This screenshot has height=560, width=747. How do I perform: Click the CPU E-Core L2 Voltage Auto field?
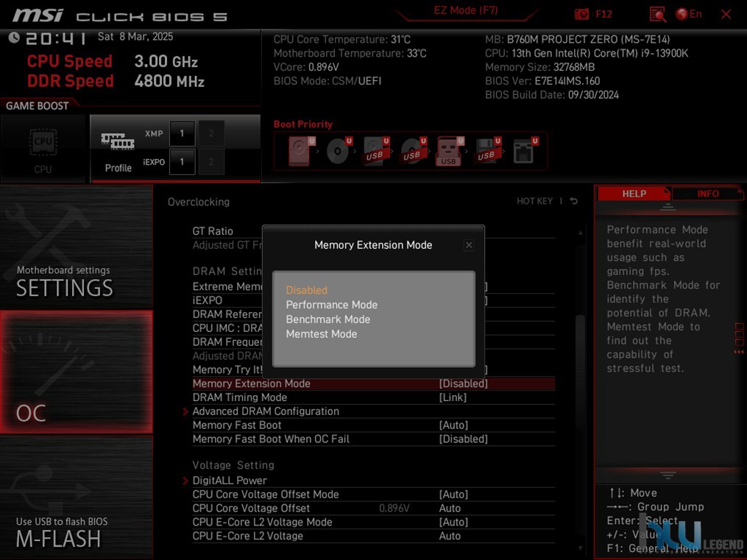click(x=450, y=536)
